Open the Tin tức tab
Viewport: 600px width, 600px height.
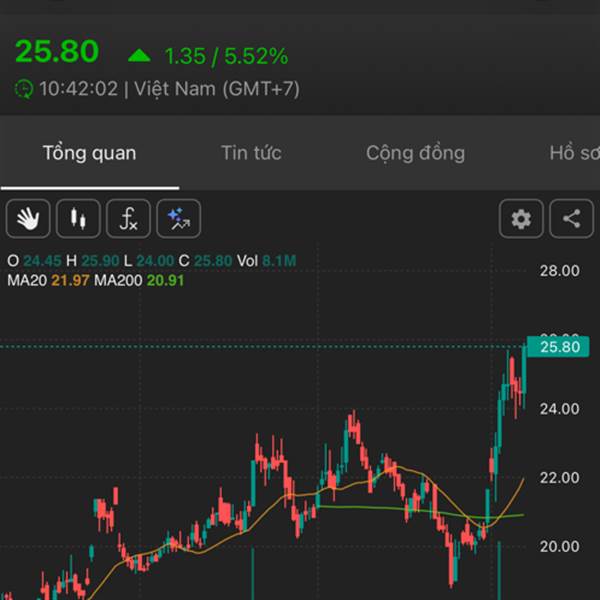pos(251,153)
